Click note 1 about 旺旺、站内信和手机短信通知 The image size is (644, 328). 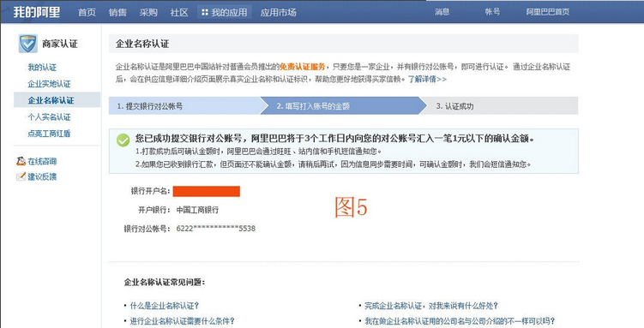(259, 152)
